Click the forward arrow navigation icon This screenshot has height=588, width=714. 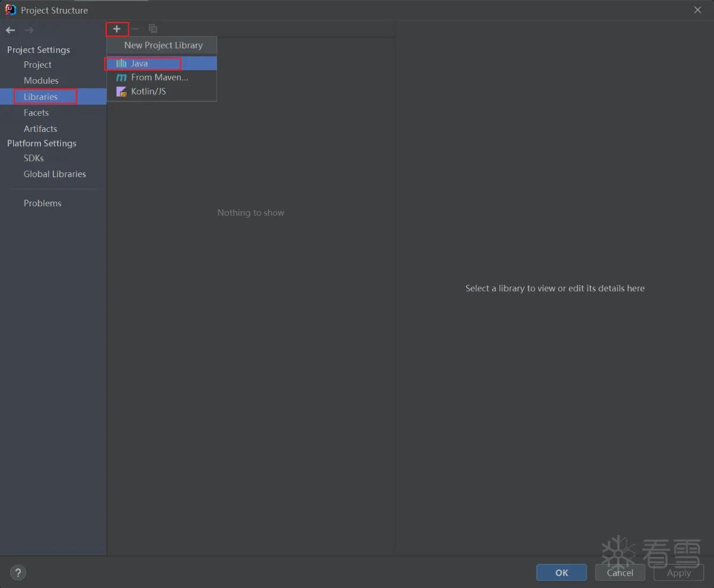pyautogui.click(x=29, y=30)
